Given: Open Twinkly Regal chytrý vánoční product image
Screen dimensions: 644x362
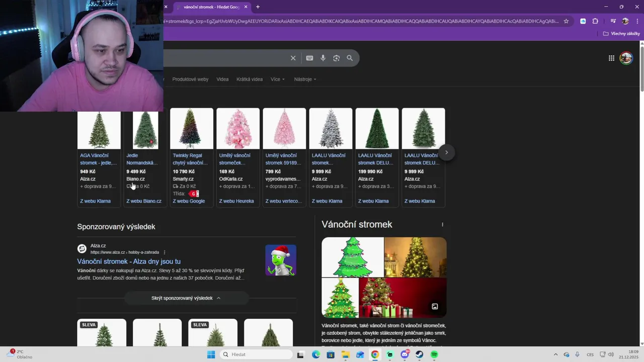Looking at the screenshot, I should point(192,129).
